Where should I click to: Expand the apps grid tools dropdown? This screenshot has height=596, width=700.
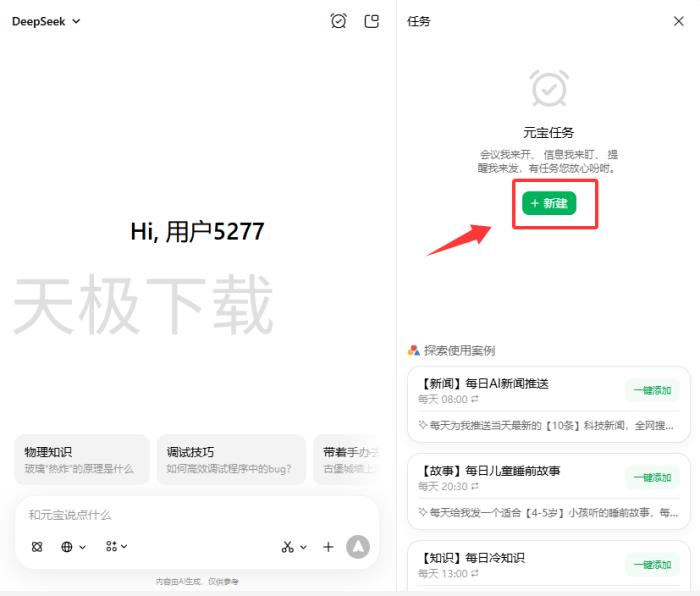click(116, 547)
